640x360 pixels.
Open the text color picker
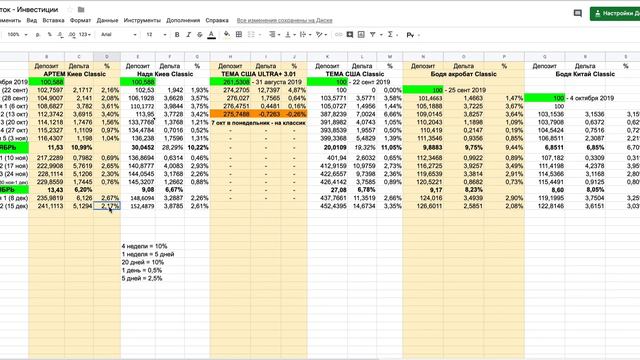[x=211, y=35]
